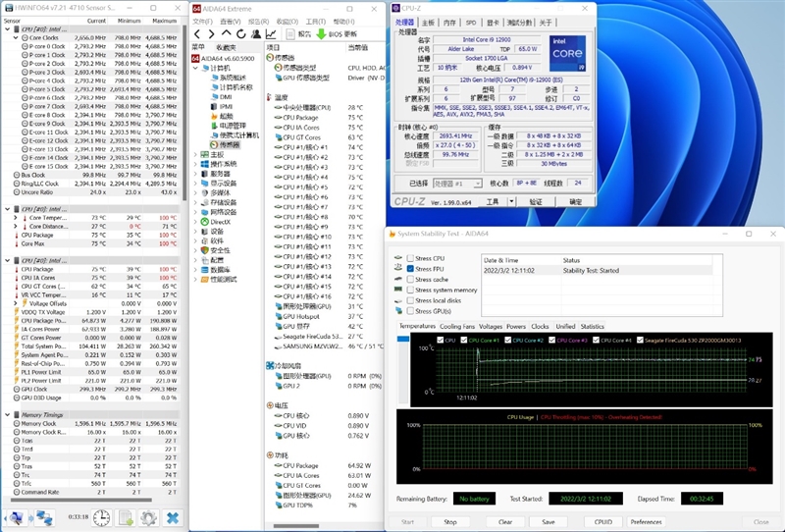Open processor selection dropdown in CPU-Z
Image resolution: width=785 pixels, height=532 pixels.
tap(477, 184)
